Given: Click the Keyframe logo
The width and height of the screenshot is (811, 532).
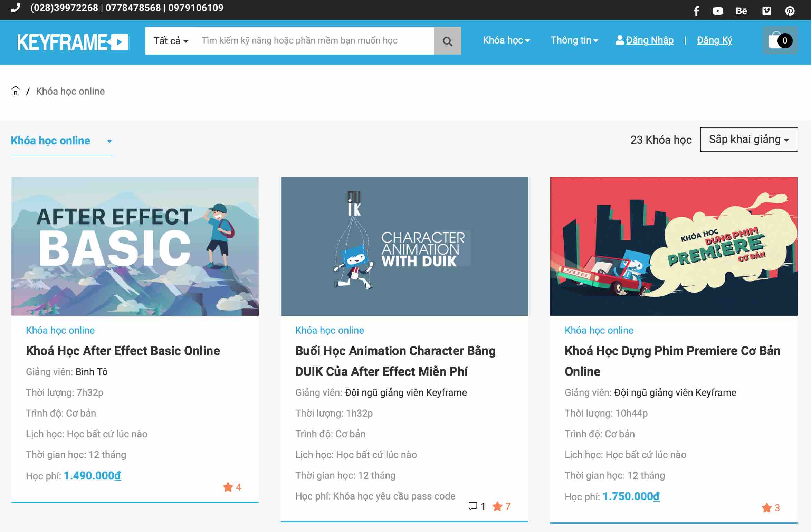Looking at the screenshot, I should 73,42.
